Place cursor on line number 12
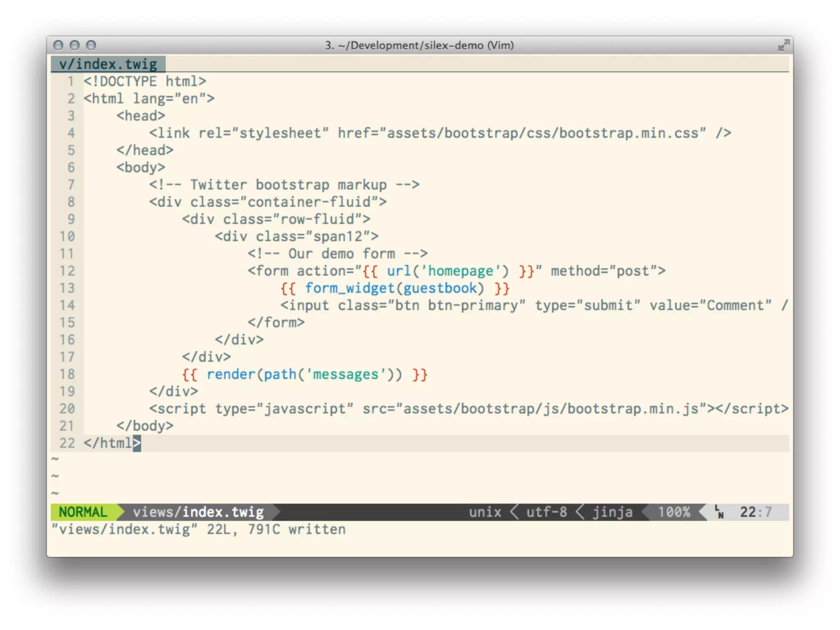Image resolution: width=840 pixels, height=630 pixels. point(67,271)
